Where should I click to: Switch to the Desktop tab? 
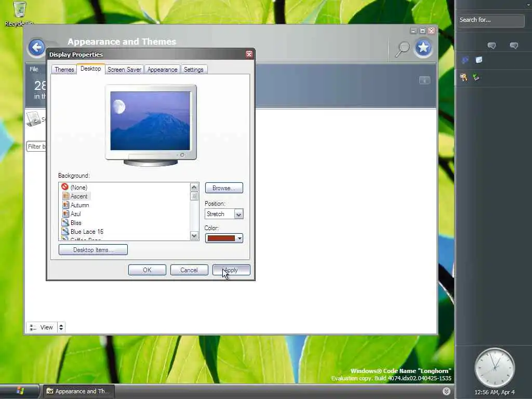point(90,69)
